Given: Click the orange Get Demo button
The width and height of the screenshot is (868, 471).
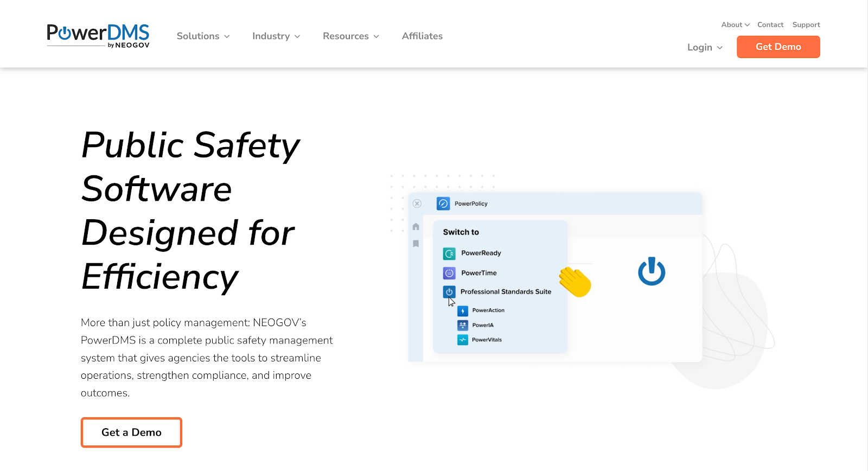Looking at the screenshot, I should click(778, 47).
